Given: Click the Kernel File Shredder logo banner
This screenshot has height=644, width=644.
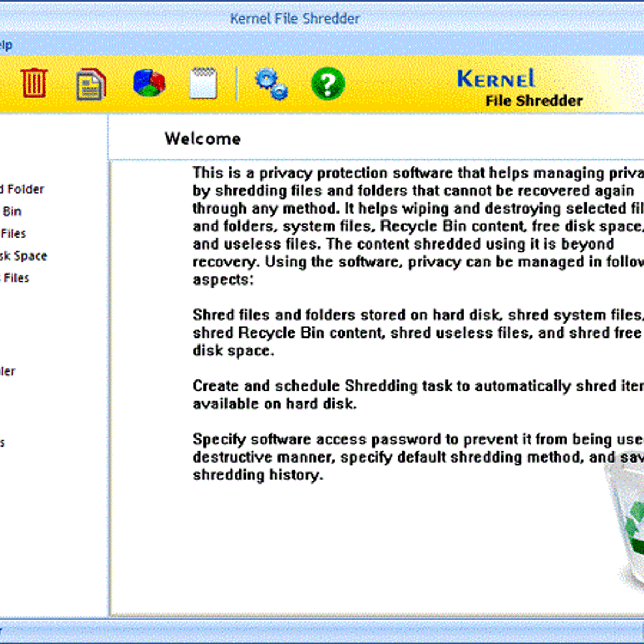Looking at the screenshot, I should click(x=519, y=87).
